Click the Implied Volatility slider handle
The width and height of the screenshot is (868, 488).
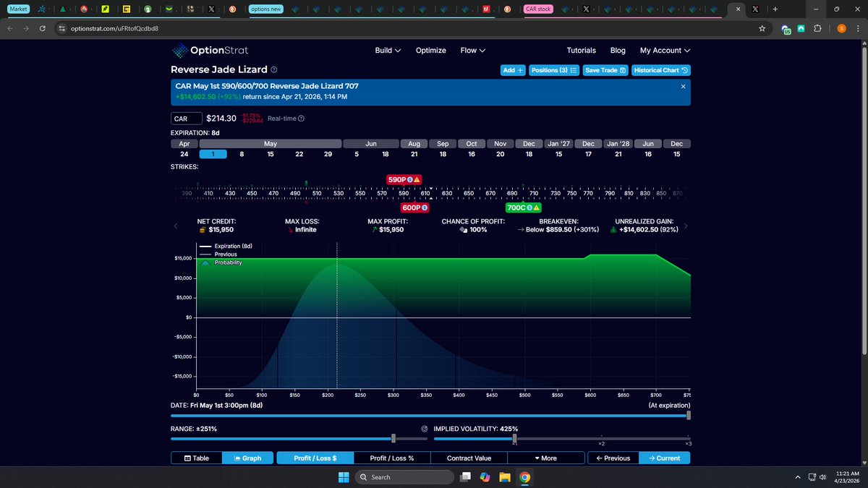514,439
